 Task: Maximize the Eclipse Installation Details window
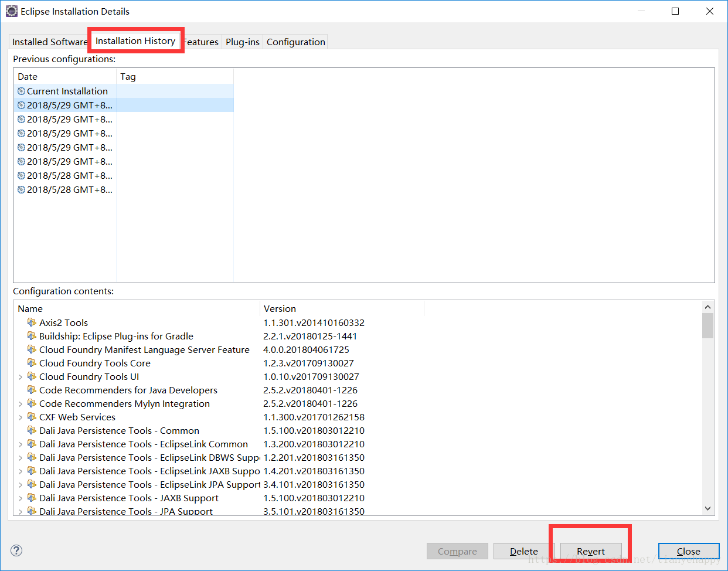tap(675, 11)
